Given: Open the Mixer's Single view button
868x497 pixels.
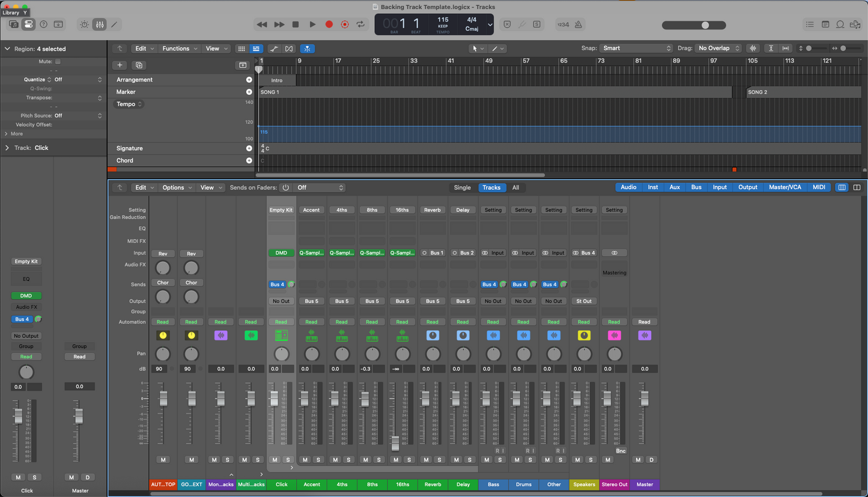Looking at the screenshot, I should click(462, 187).
